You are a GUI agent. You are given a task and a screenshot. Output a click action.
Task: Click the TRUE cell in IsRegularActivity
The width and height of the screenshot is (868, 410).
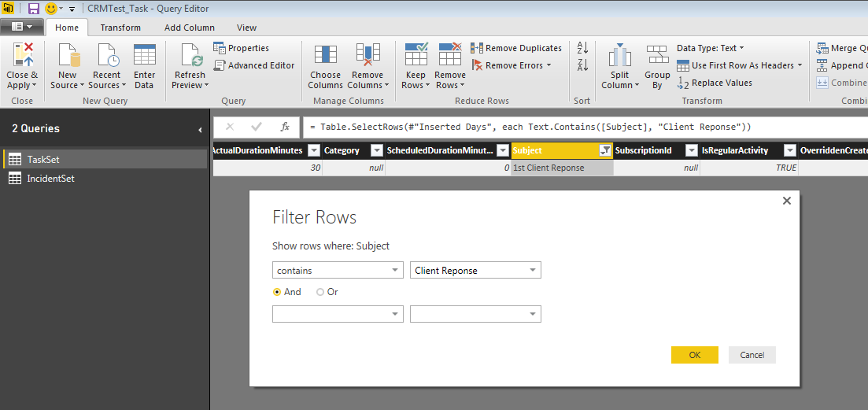click(x=749, y=168)
